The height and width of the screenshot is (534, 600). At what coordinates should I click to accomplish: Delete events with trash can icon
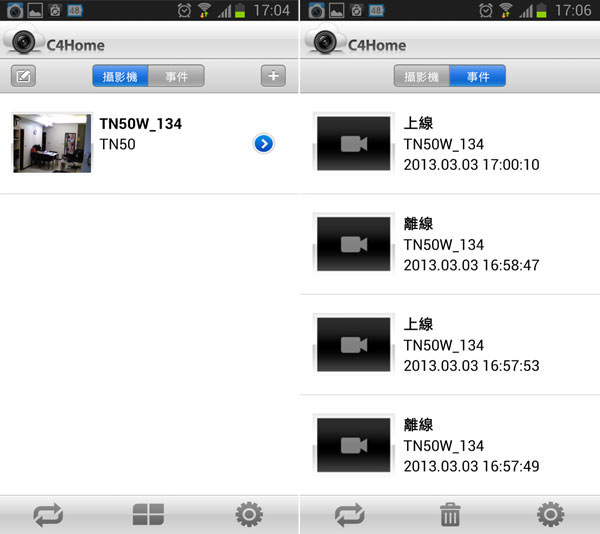click(x=450, y=514)
